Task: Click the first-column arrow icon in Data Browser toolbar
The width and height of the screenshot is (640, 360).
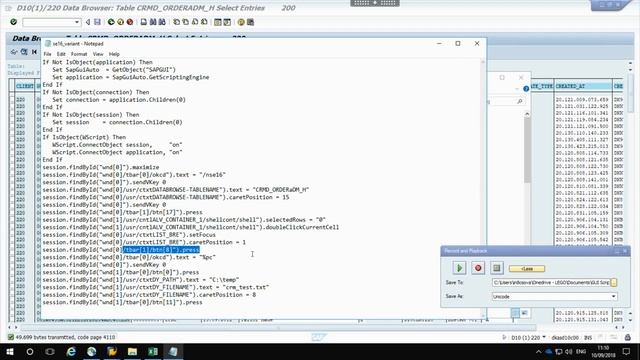Action: pos(34,52)
